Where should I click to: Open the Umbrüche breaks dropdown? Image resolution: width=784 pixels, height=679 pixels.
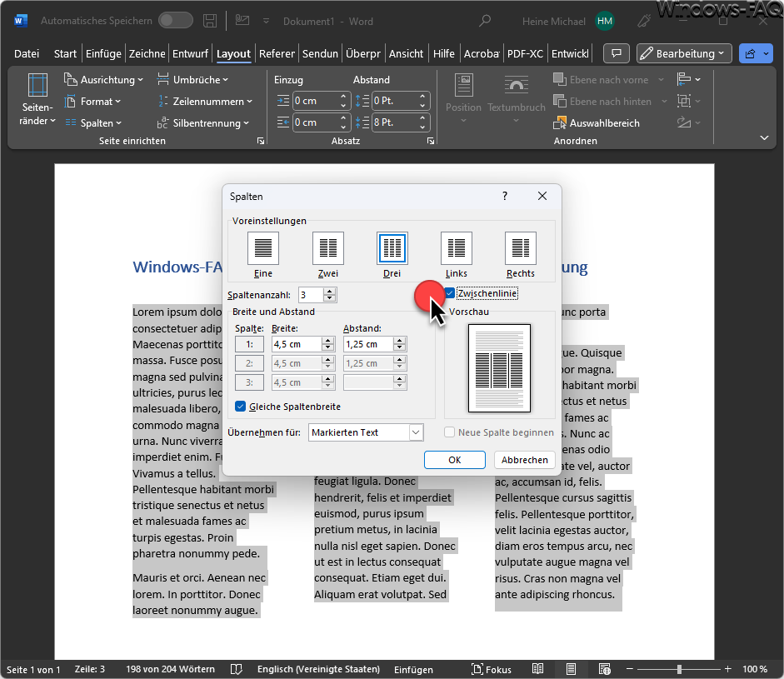point(192,79)
